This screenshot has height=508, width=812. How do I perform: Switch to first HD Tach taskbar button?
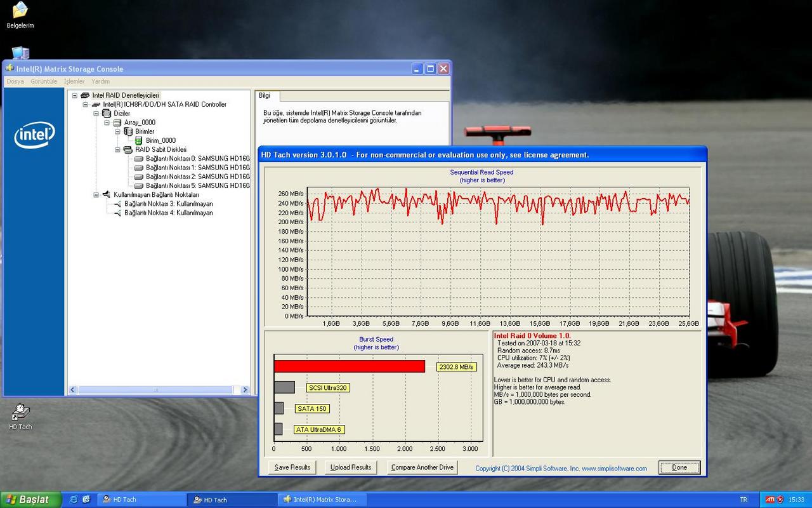tap(141, 500)
